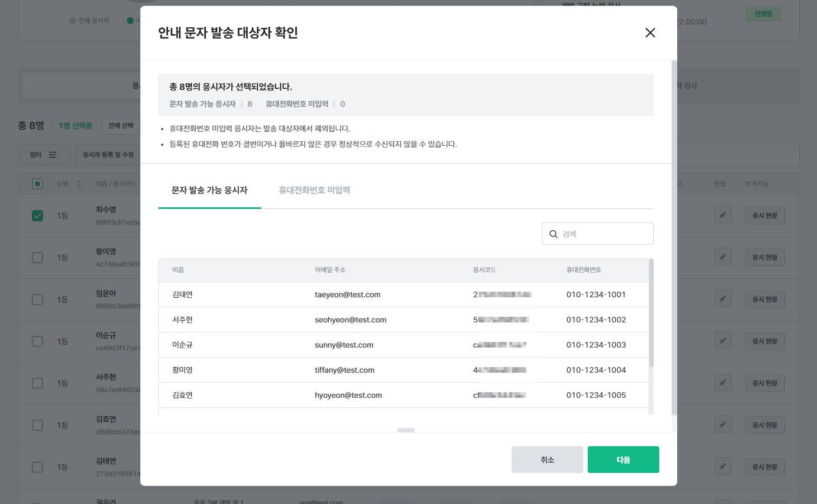The image size is (817, 504).
Task: Sort by 순위 column arrows
Action: [79, 184]
